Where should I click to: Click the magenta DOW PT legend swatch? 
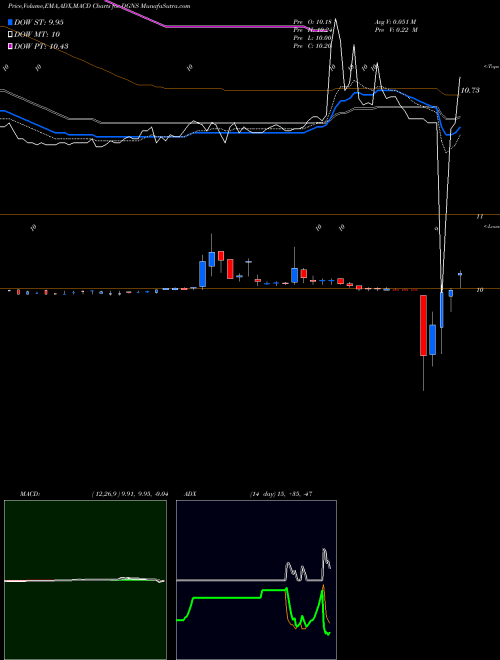pyautogui.click(x=10, y=46)
